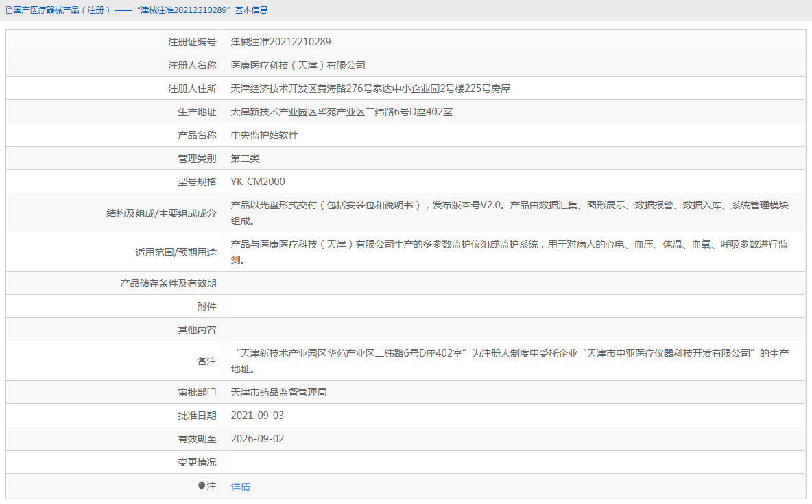Click the 适用范围/预期用途 label
The width and height of the screenshot is (812, 504).
(x=176, y=252)
